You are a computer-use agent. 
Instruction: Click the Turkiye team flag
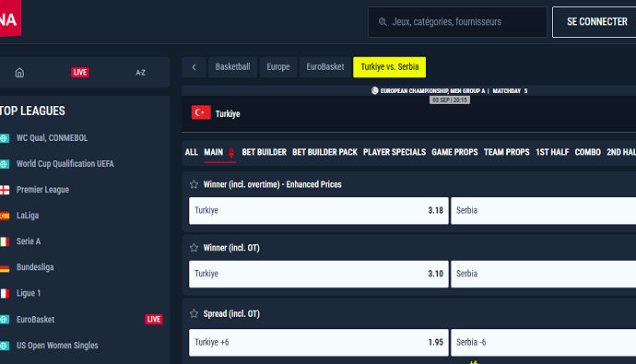[x=201, y=112]
